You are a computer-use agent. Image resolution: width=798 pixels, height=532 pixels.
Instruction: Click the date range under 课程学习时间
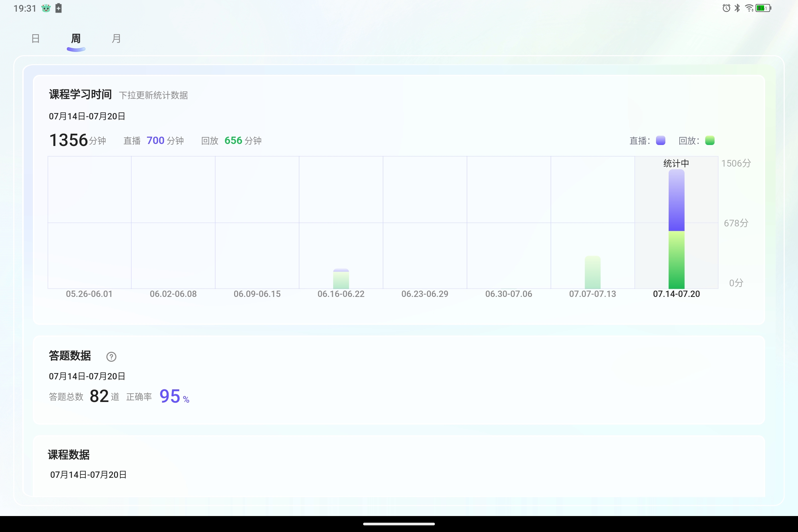pyautogui.click(x=87, y=116)
